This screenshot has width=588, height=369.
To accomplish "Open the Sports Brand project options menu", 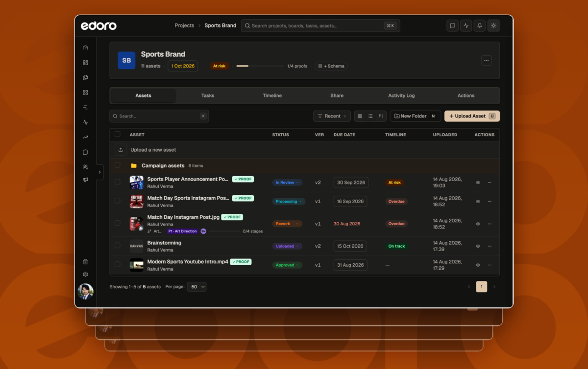I will [486, 60].
